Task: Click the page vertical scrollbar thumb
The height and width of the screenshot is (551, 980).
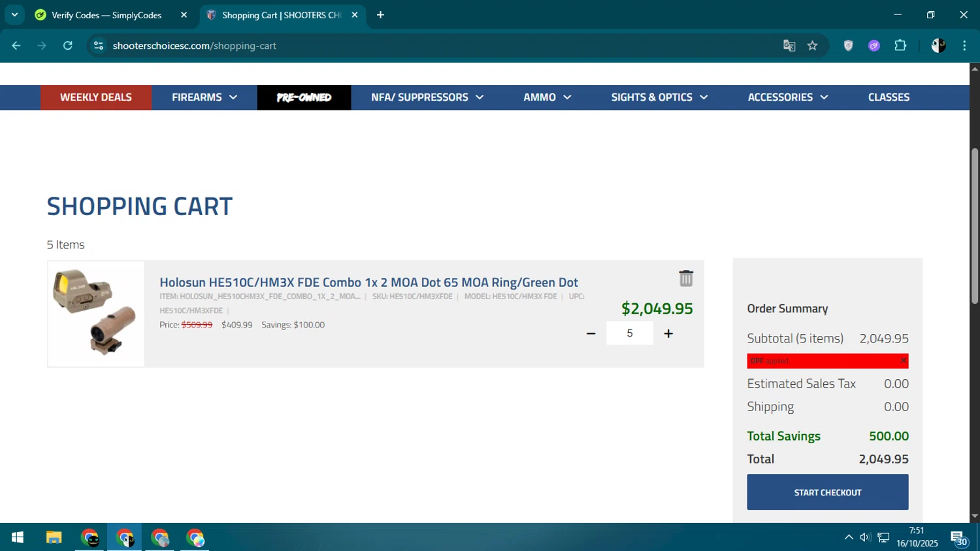Action: 975,225
